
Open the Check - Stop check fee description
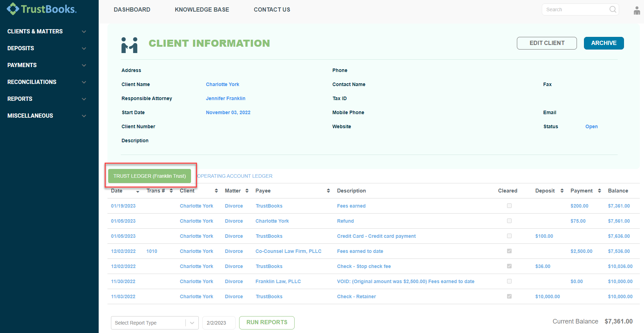point(364,266)
